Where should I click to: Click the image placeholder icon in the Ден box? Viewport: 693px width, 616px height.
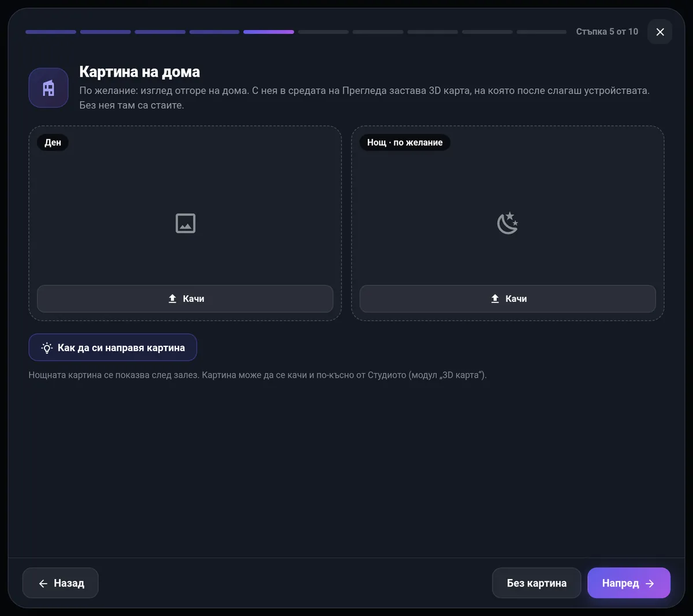click(185, 223)
